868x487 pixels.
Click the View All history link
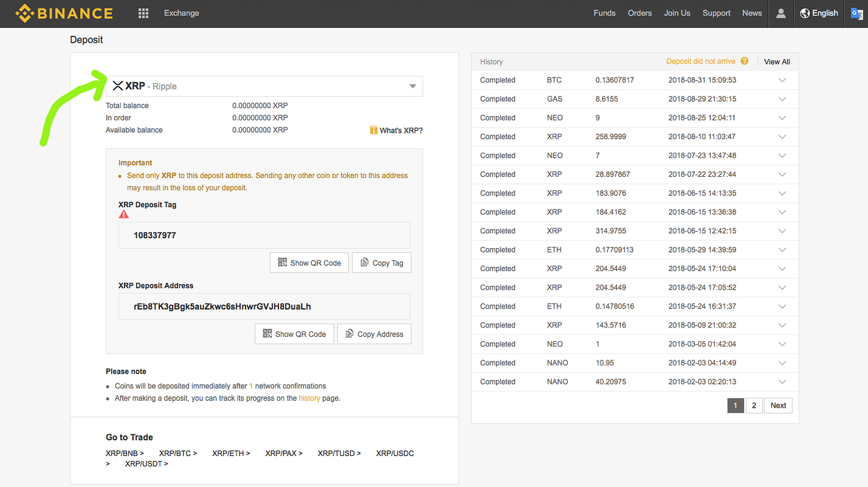[777, 61]
